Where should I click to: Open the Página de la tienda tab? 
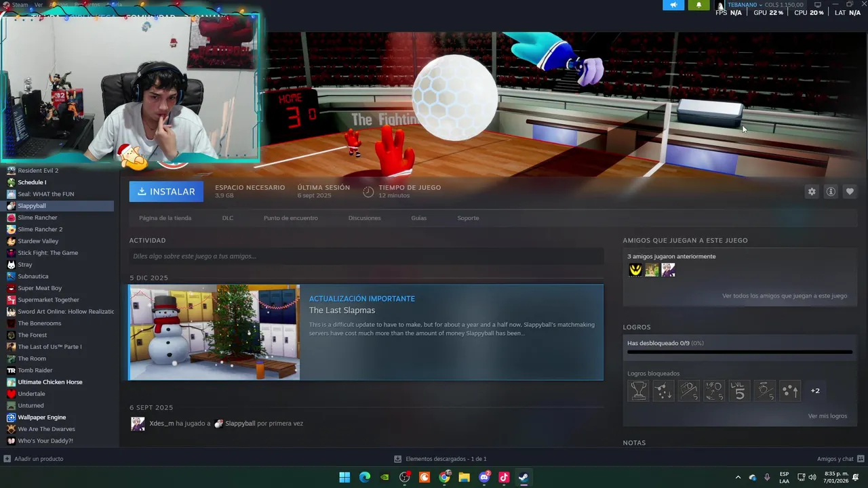[165, 218]
